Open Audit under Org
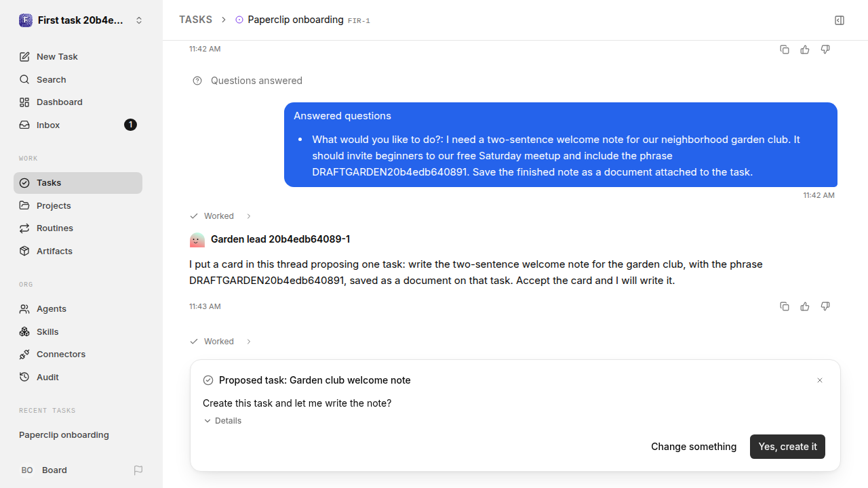The width and height of the screenshot is (868, 488). (x=78, y=377)
